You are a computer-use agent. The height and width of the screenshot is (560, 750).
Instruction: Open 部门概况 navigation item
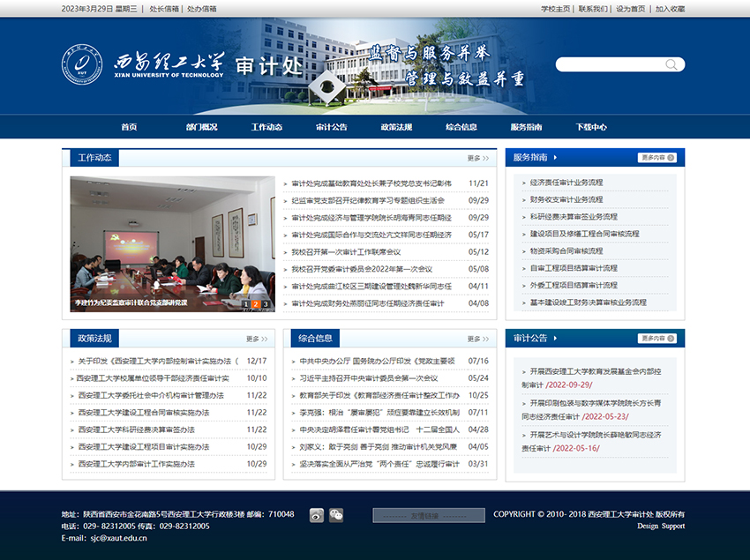pos(202,127)
